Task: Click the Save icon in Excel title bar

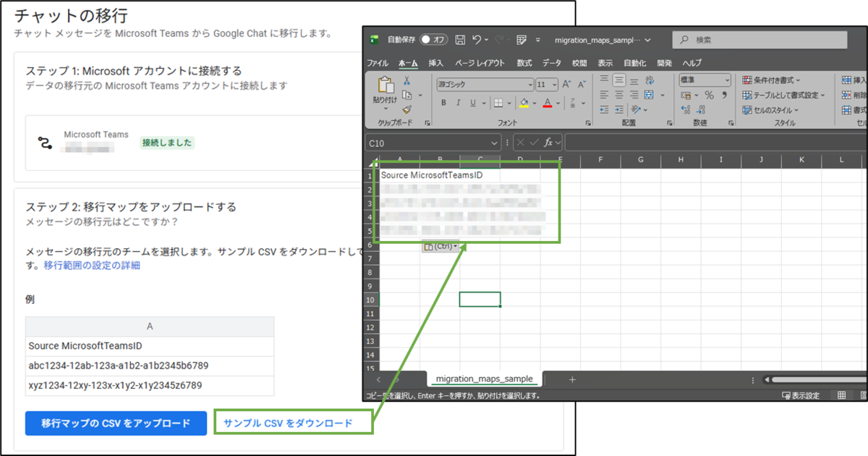Action: 460,40
